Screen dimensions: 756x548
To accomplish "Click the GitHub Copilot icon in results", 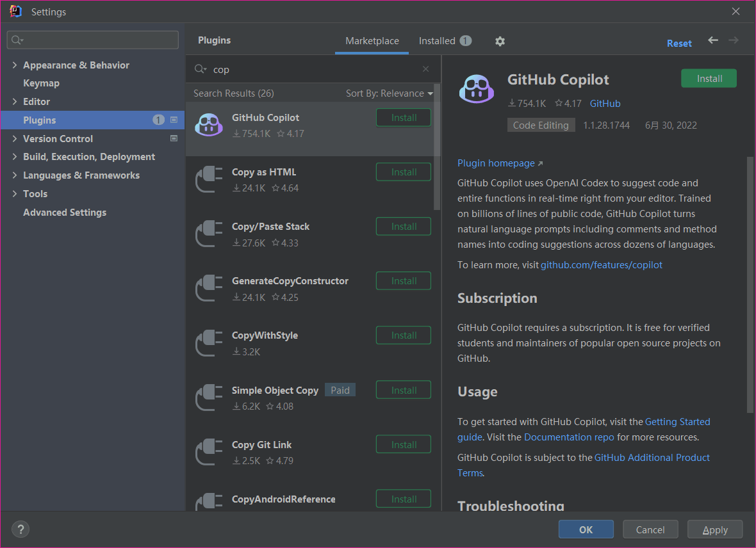I will tap(209, 125).
